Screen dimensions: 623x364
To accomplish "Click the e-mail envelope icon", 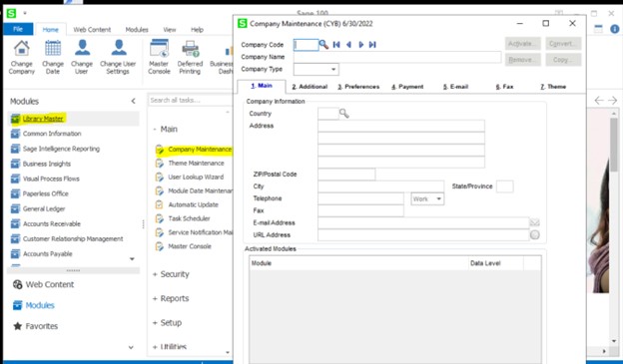I will tap(534, 222).
